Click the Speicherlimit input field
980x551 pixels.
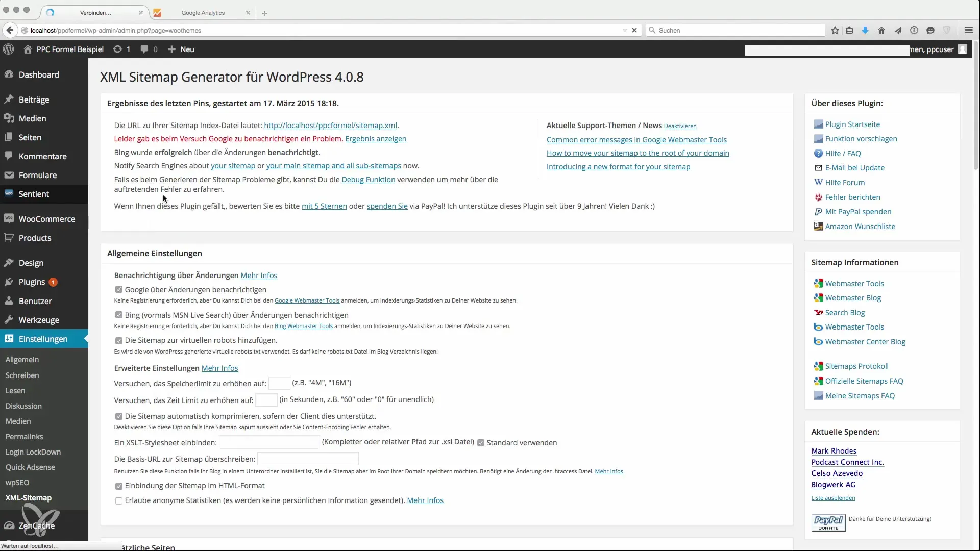click(x=279, y=383)
